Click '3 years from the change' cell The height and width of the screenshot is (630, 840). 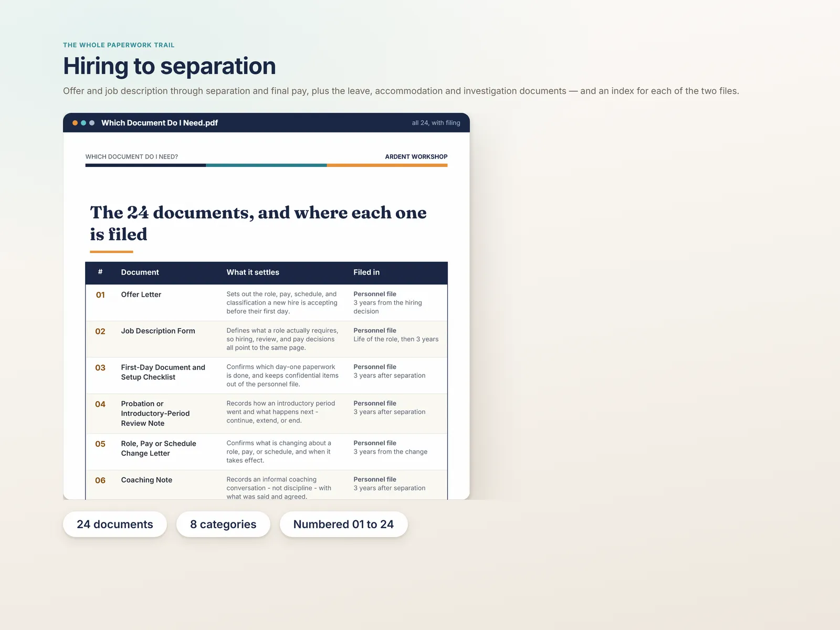pos(391,451)
